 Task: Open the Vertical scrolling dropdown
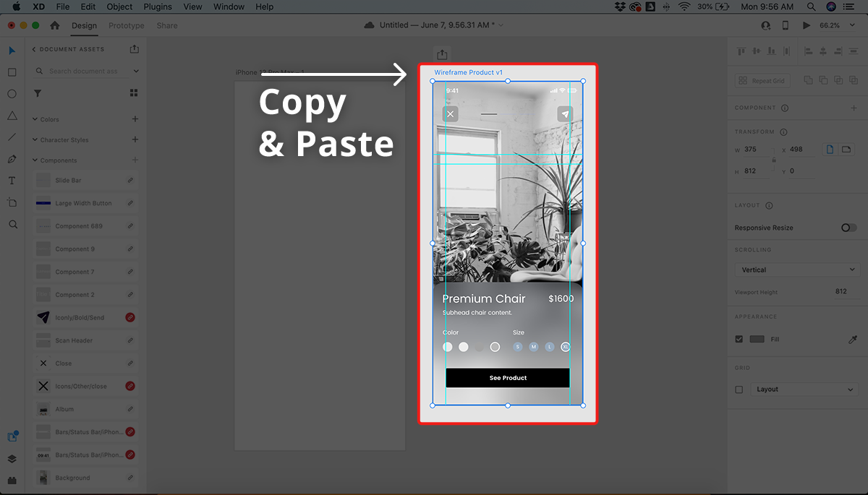pyautogui.click(x=797, y=270)
